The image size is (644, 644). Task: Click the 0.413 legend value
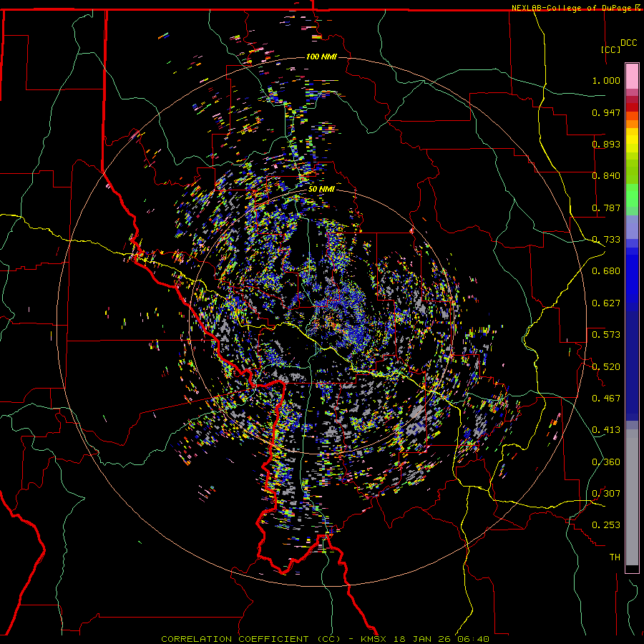[606, 430]
